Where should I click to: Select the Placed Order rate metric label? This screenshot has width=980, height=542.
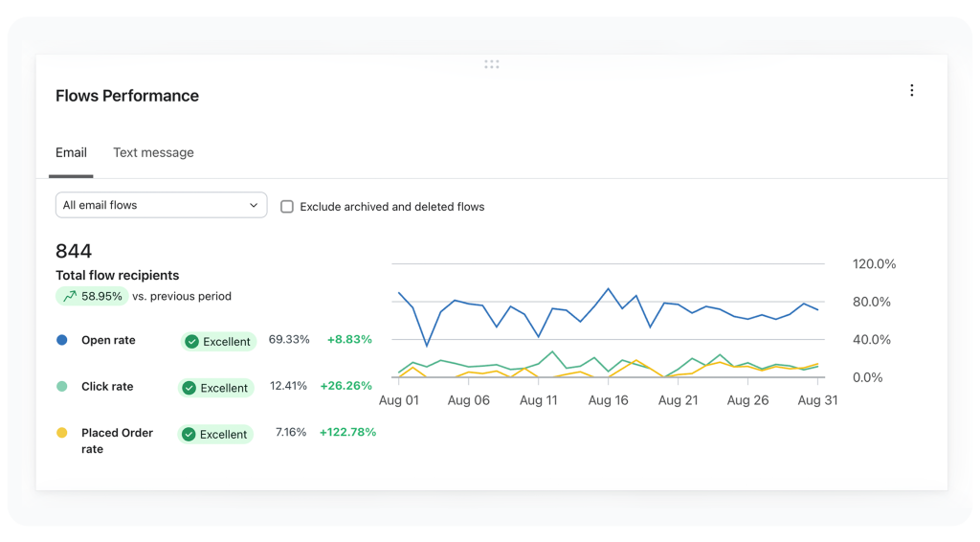(x=117, y=440)
